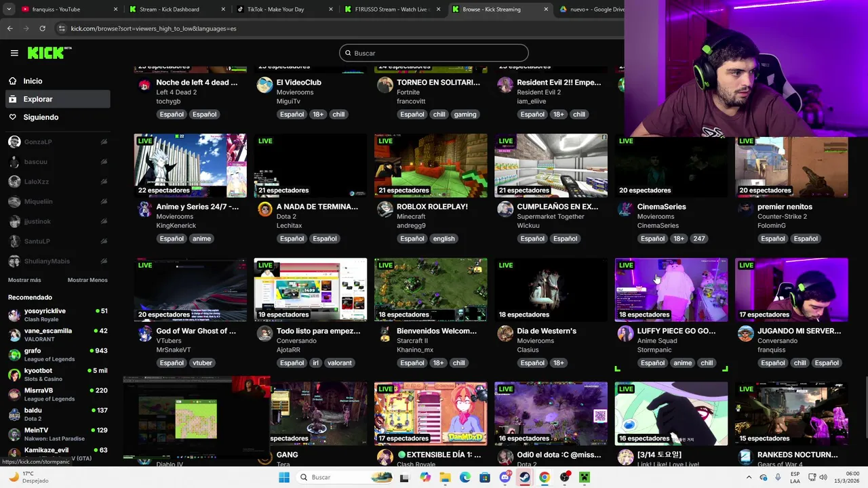The image size is (868, 488).
Task: Open recommended channel MisrraVB
Action: click(x=57, y=394)
